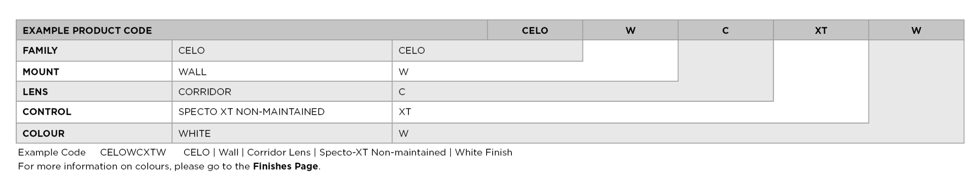The image size is (980, 183).
Task: Select the last W header cell after XT
Action: pyautogui.click(x=916, y=31)
